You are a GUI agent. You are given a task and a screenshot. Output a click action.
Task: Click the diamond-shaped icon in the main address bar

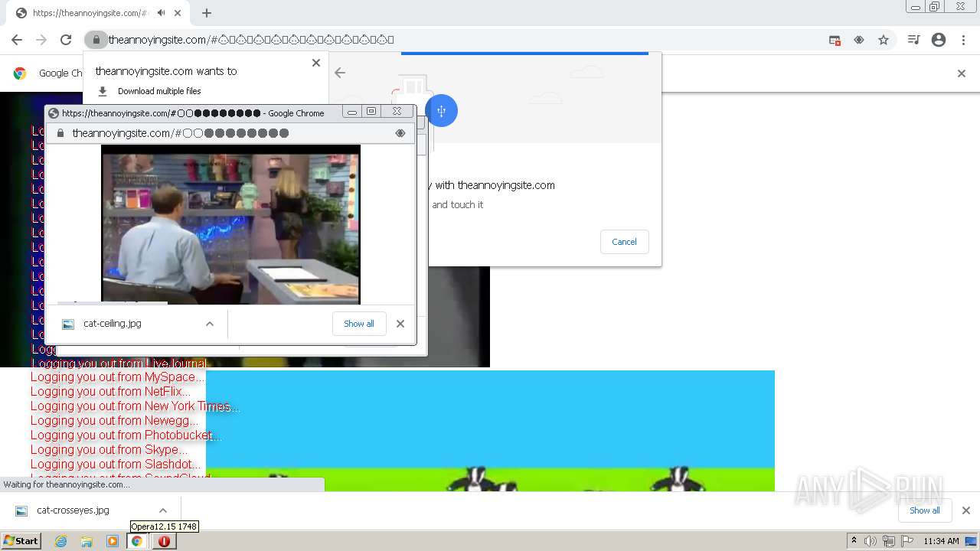click(859, 40)
